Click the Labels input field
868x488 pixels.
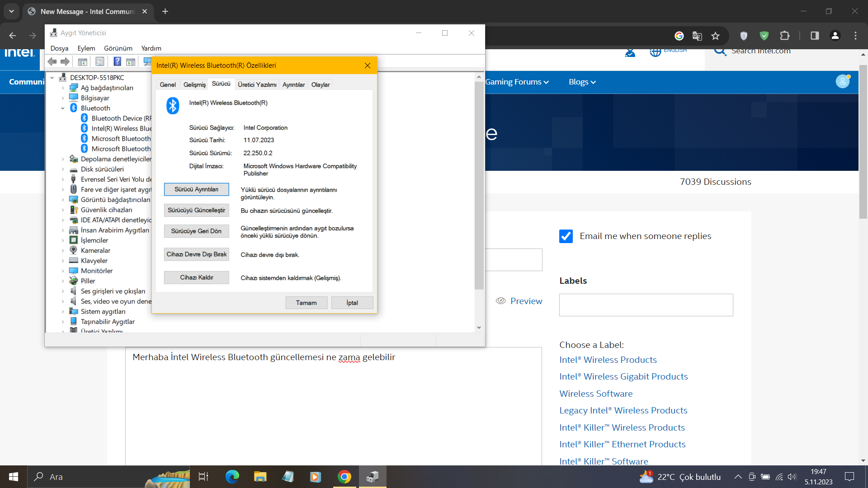[646, 305]
